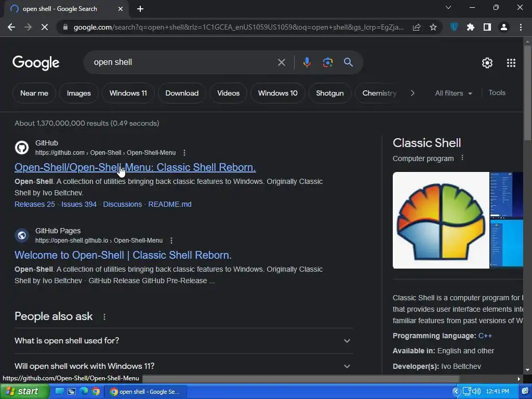Select the Shotgun chip
532x399 pixels.
pyautogui.click(x=330, y=93)
